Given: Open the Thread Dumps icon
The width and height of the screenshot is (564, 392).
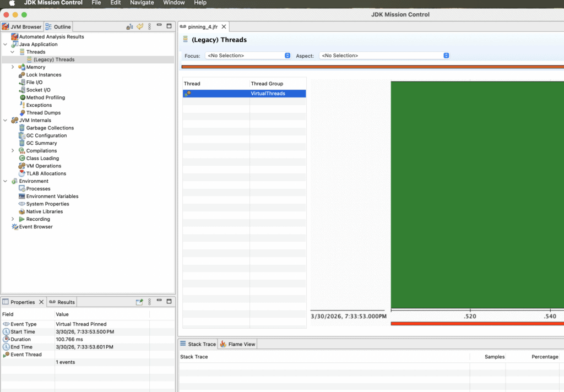Looking at the screenshot, I should (22, 112).
